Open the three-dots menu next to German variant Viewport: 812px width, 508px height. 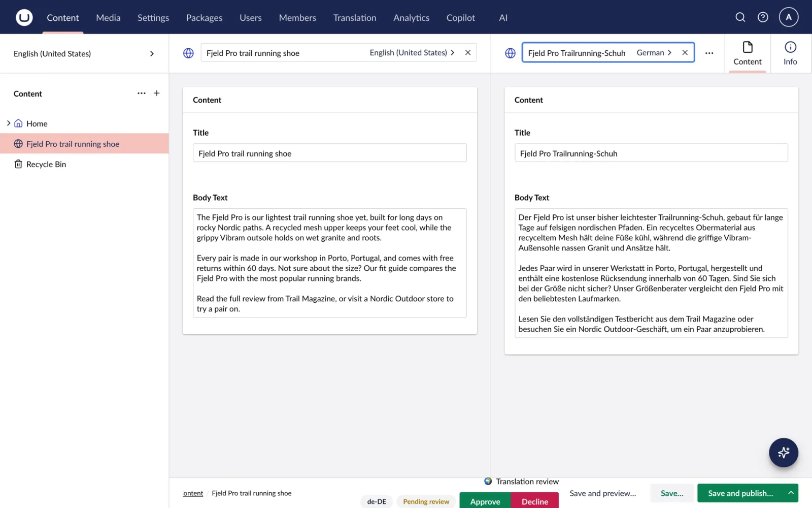[709, 53]
